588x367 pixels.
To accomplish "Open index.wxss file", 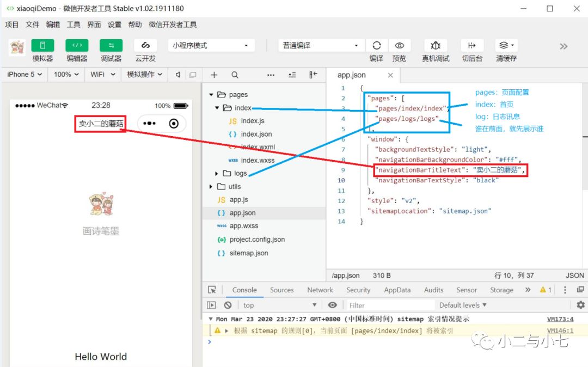I will pos(258,160).
